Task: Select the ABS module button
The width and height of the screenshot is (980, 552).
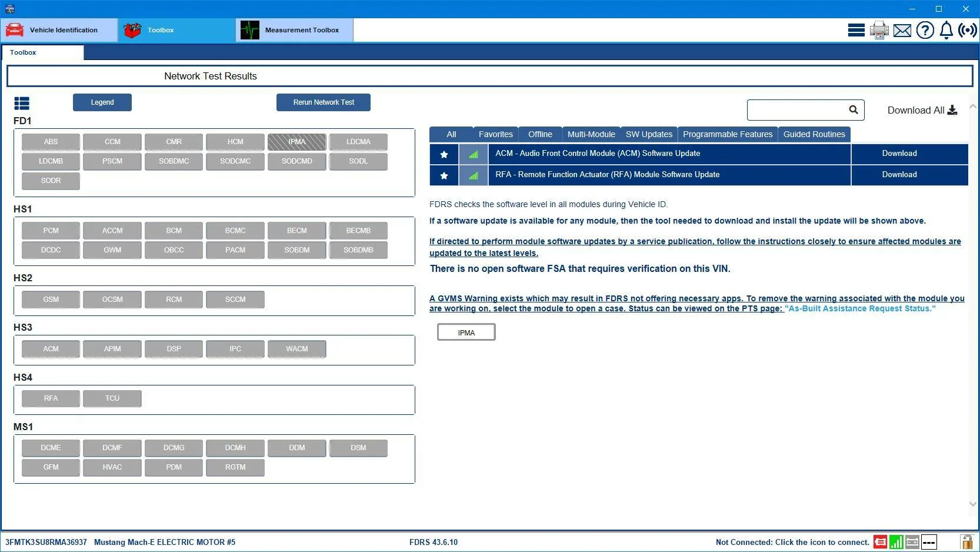Action: click(x=51, y=142)
